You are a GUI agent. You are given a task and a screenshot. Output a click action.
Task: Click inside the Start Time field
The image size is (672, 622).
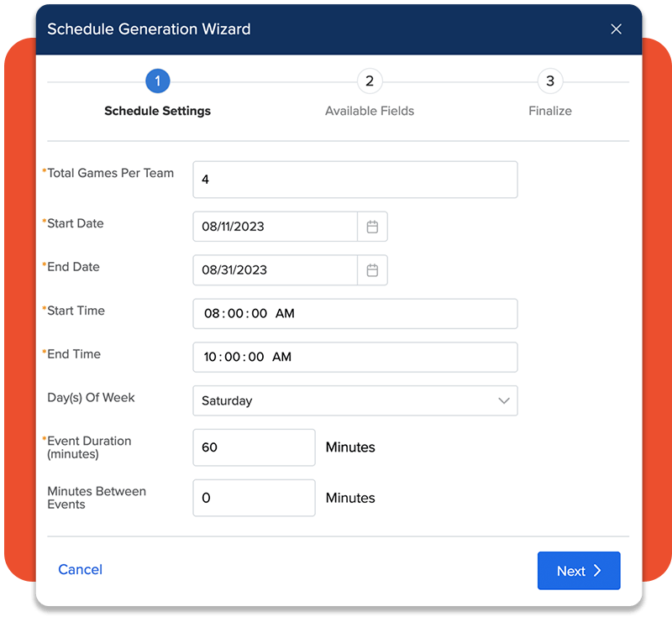pyautogui.click(x=354, y=313)
